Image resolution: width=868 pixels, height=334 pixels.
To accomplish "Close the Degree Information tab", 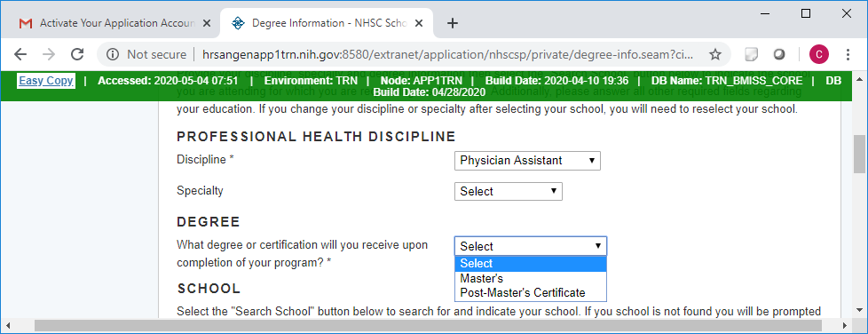I will (x=419, y=23).
